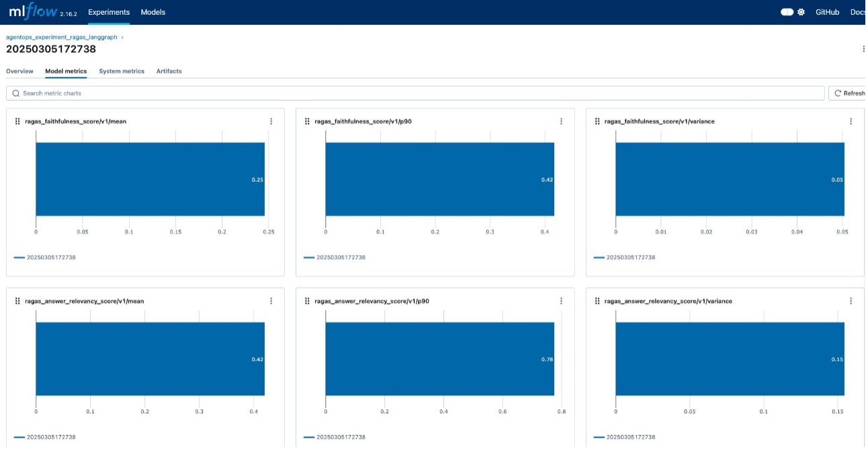The image size is (868, 449).
Task: Click drag handle on ragas_answer_relevancy_score/v1/variance chart
Action: 597,301
